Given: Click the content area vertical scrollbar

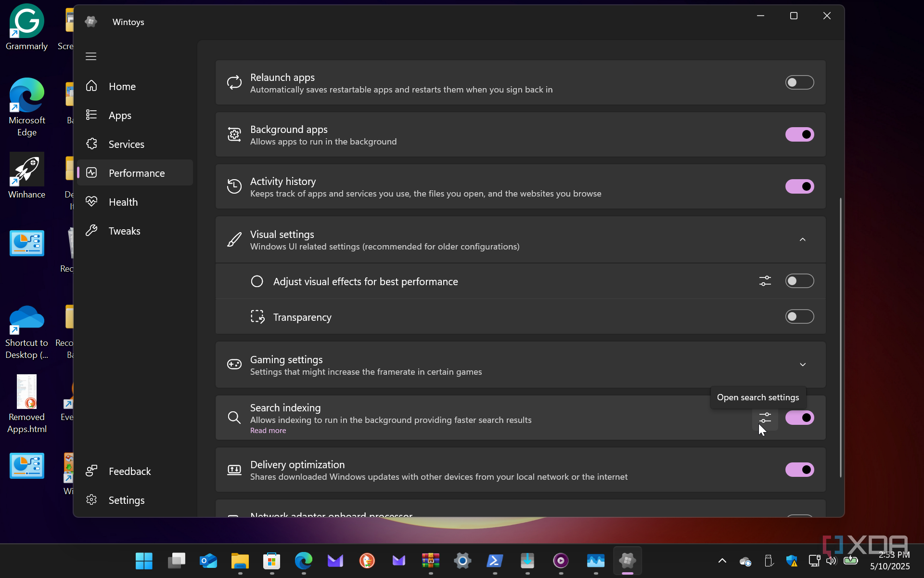Looking at the screenshot, I should click(x=841, y=337).
